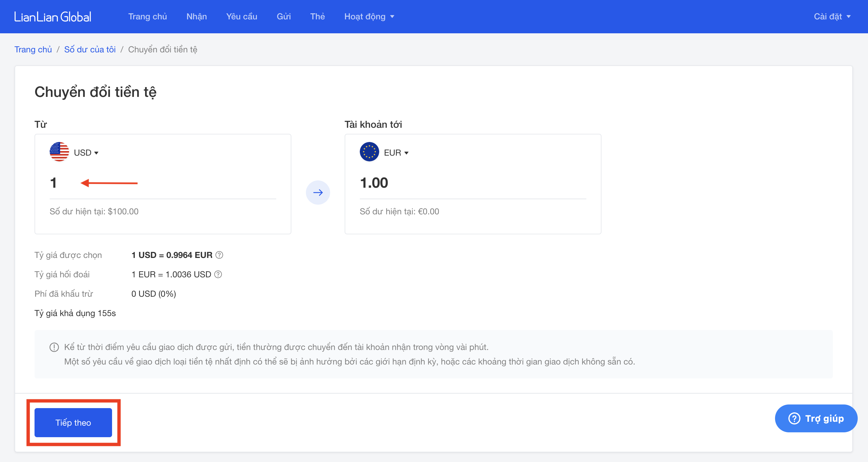The height and width of the screenshot is (462, 868).
Task: Click the EU flag currency icon
Action: coord(369,152)
